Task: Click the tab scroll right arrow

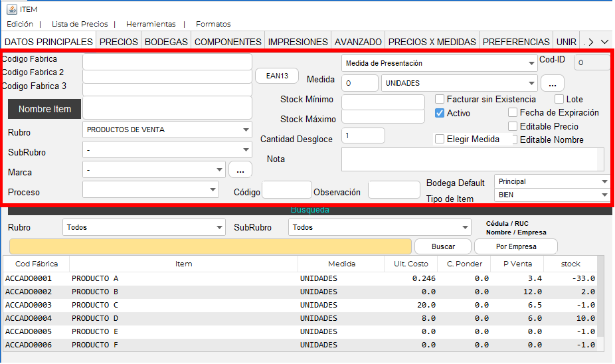Action: [590, 42]
